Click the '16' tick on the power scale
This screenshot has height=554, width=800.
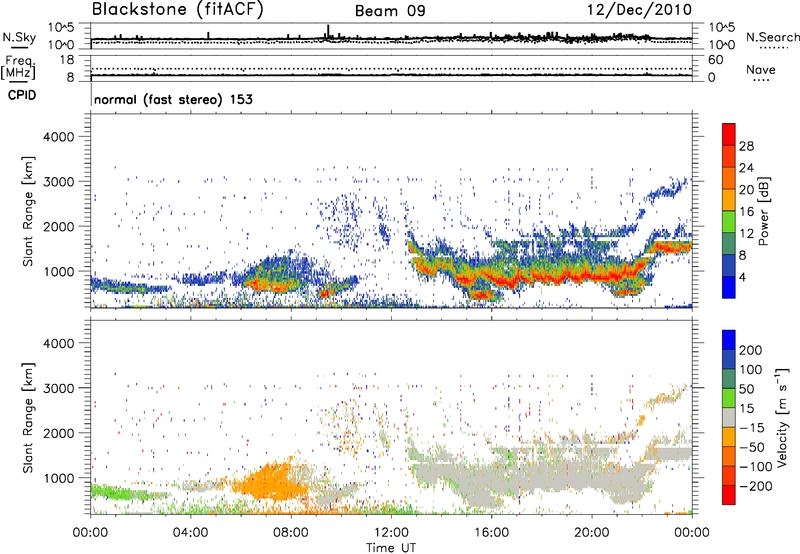[746, 212]
